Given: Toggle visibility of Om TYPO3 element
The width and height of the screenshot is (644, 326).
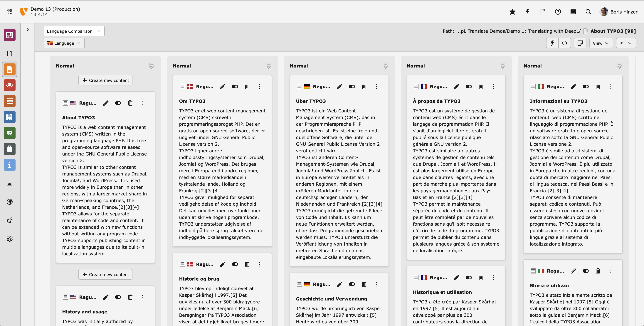Looking at the screenshot, I should (235, 86).
